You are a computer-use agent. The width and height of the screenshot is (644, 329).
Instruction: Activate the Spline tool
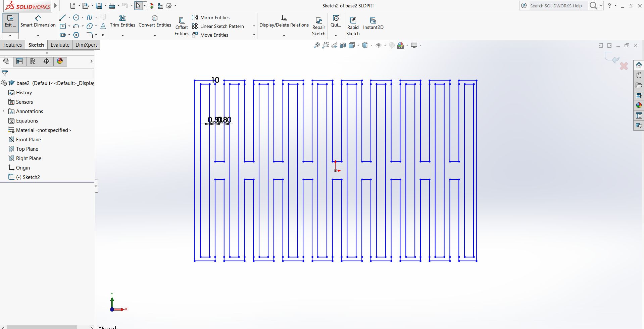click(x=90, y=17)
